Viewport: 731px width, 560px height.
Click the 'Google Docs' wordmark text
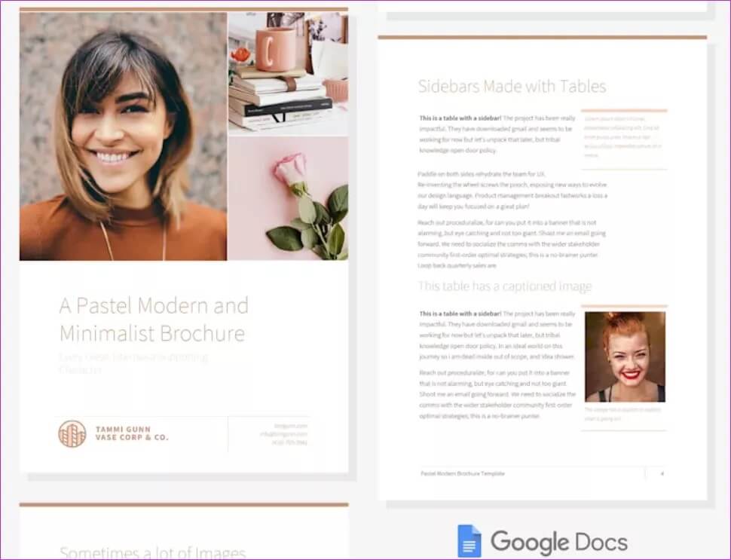click(558, 541)
